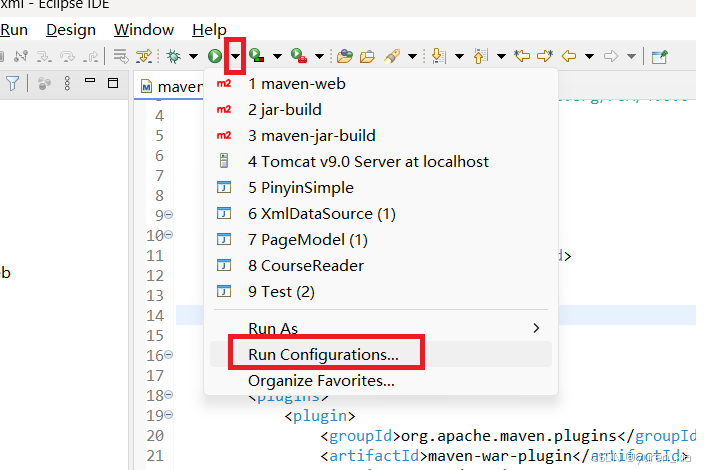Launch '5 PinyinSimple' configuration
This screenshot has height=470, width=704.
(381, 188)
